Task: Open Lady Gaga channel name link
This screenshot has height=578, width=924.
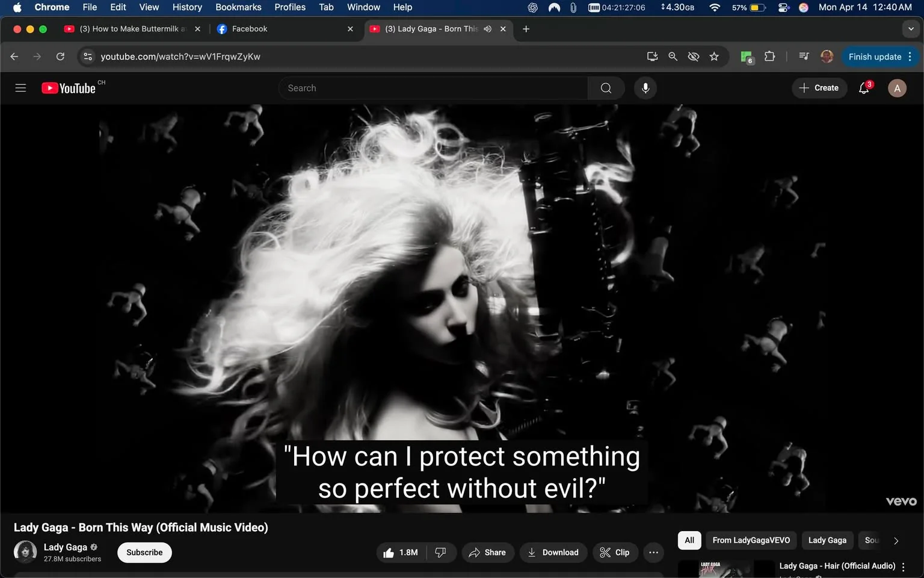Action: click(x=66, y=547)
